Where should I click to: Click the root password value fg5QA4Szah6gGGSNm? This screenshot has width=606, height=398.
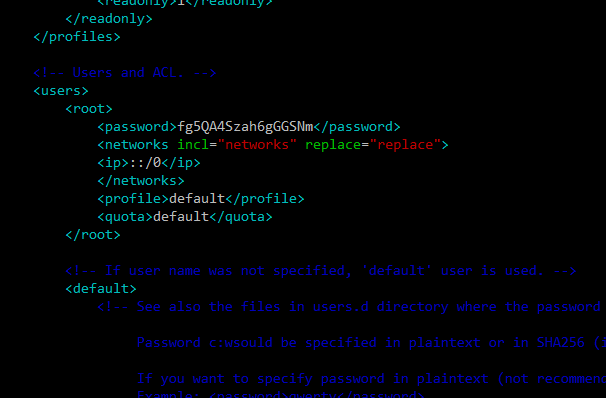click(x=245, y=127)
